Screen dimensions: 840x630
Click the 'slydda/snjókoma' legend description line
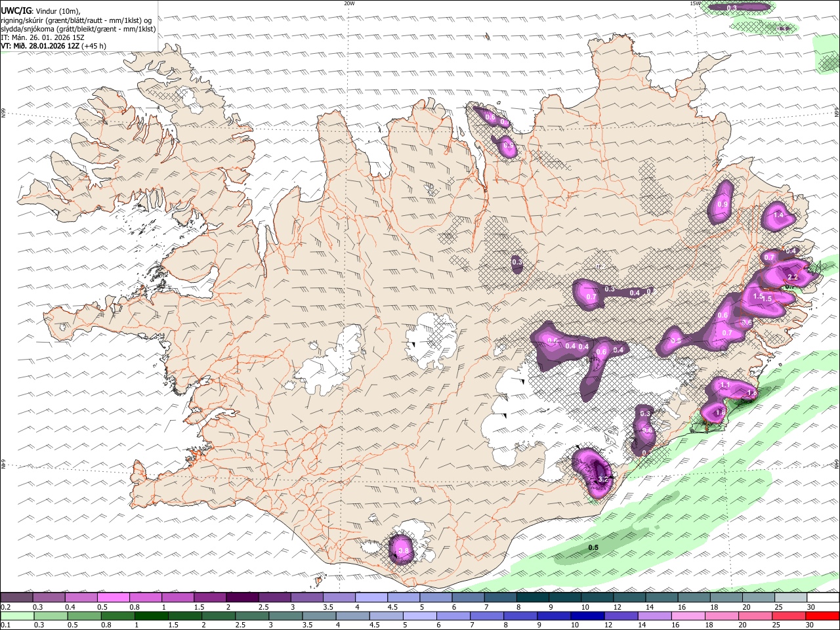[79, 29]
